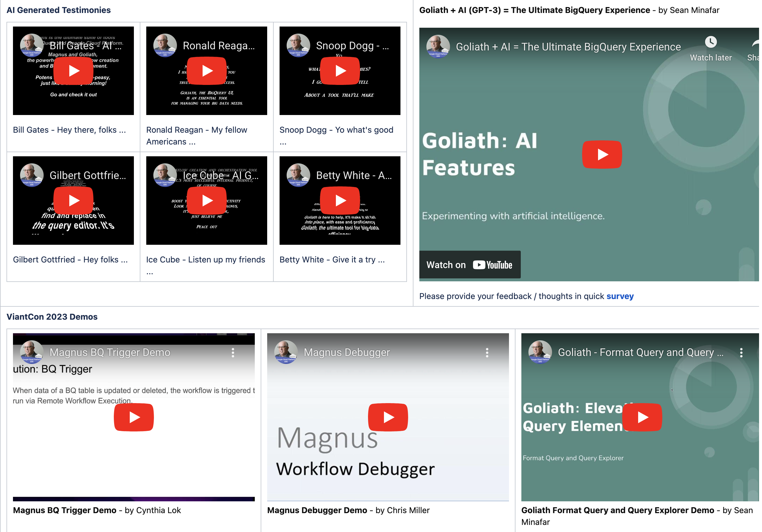Click channel avatar on Goliath + AI video
This screenshot has width=762, height=532.
tap(438, 47)
